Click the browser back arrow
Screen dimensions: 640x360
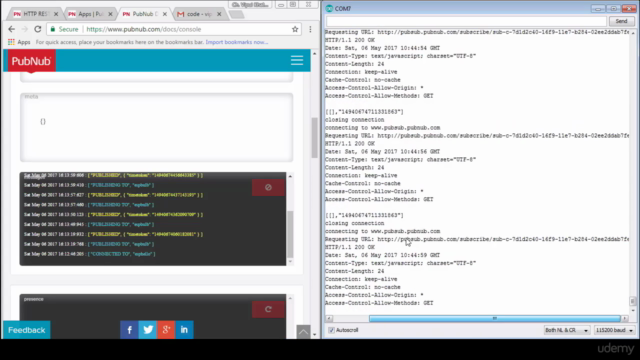click(11, 29)
